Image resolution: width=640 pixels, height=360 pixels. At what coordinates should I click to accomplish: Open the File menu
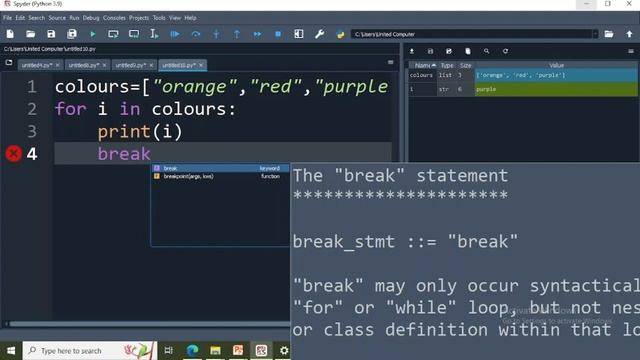(x=7, y=18)
